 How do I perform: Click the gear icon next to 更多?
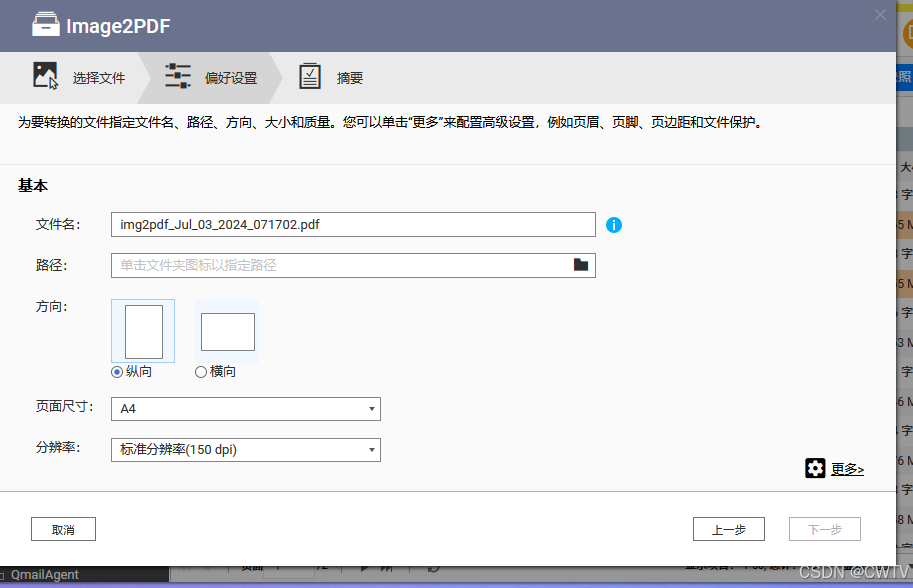815,468
